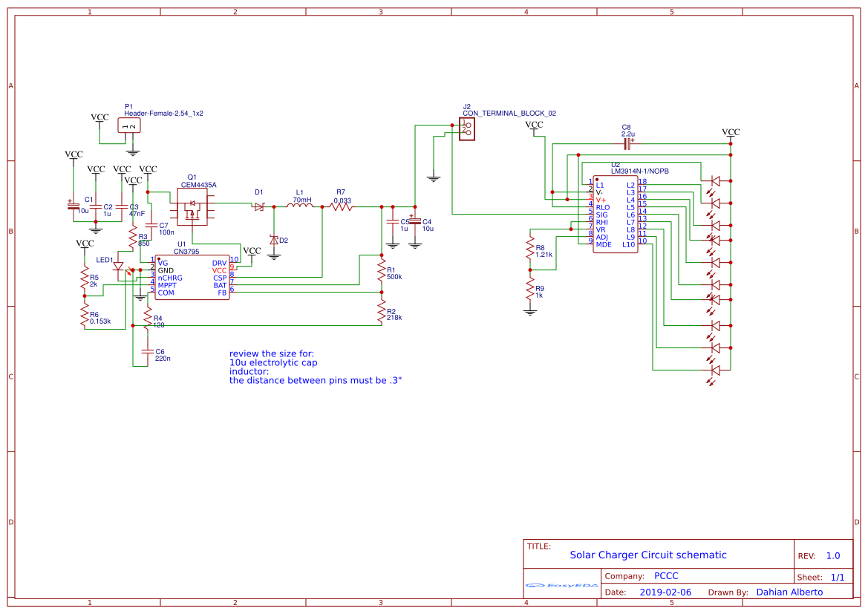Select the SIG pin label on U2
Screen dimensions: 868x614
click(x=601, y=215)
